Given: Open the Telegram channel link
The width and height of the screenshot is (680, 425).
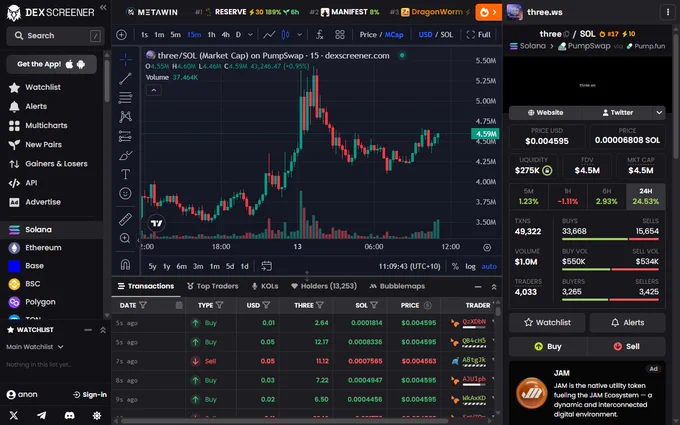Looking at the screenshot, I should tap(42, 415).
